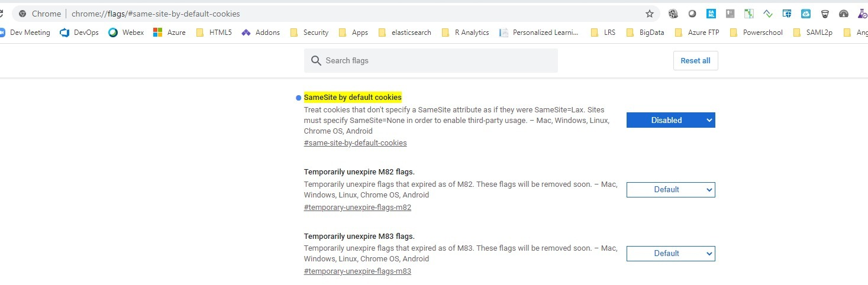
Task: Click the Reset all button
Action: coord(696,60)
